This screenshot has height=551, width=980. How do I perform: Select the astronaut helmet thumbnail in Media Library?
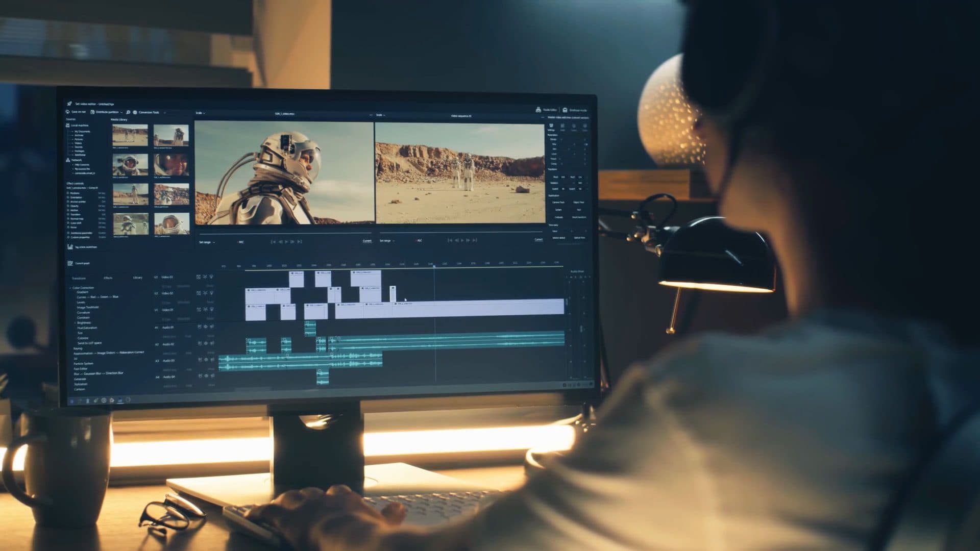click(129, 164)
